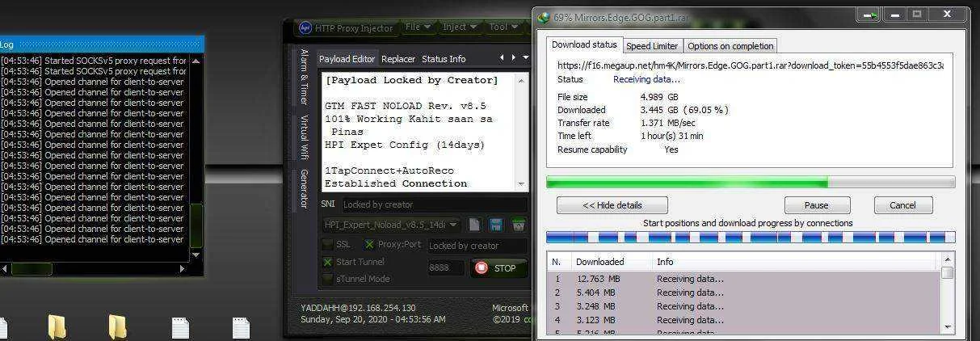
Task: Click the Log window's scroll right arrow
Action: [183, 268]
